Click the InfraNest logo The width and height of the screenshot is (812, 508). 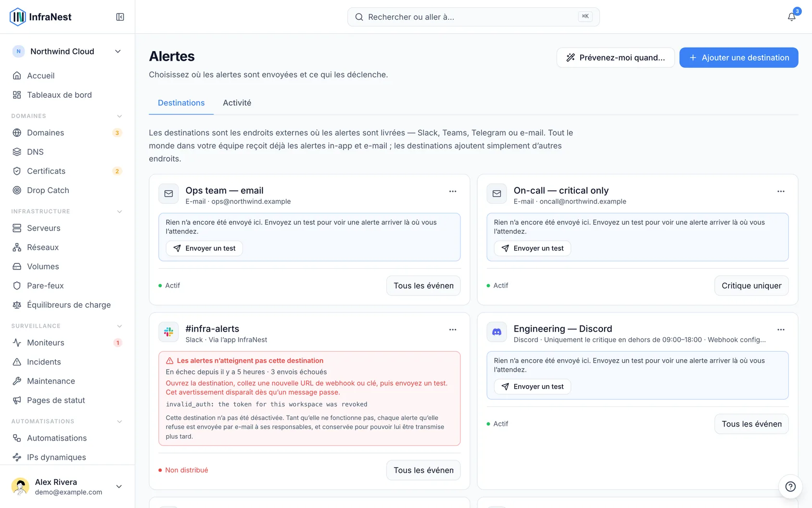[40, 17]
